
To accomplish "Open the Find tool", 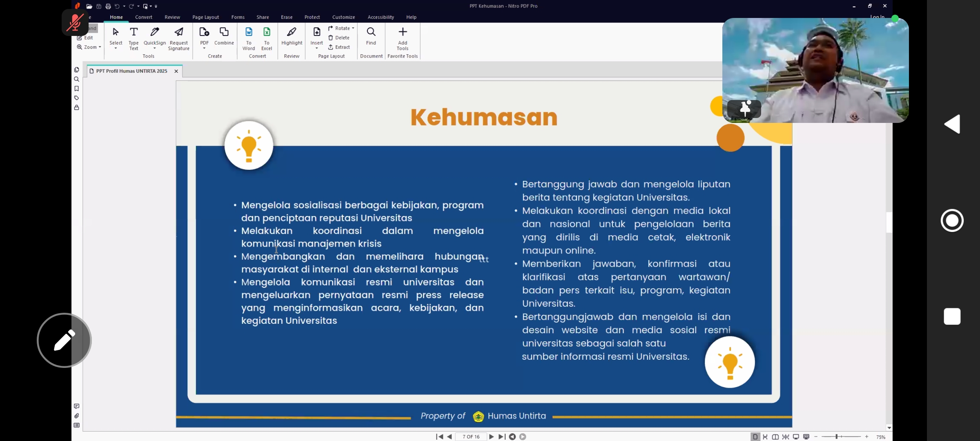I will click(371, 36).
